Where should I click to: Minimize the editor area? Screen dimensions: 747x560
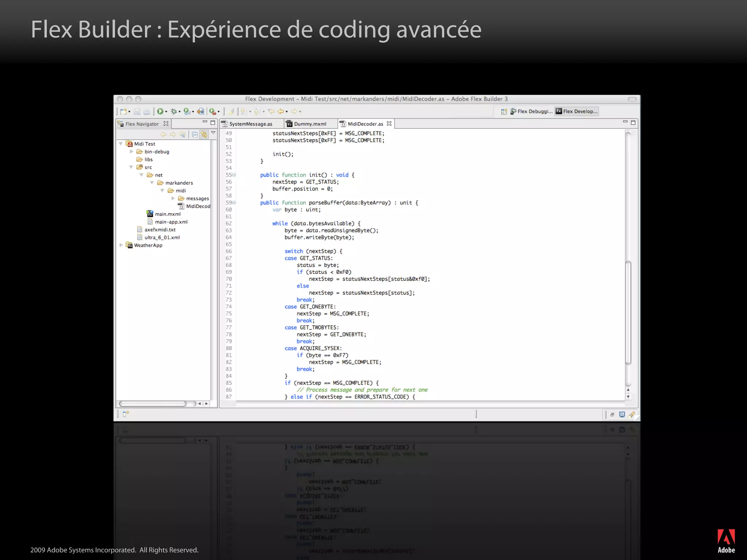625,121
